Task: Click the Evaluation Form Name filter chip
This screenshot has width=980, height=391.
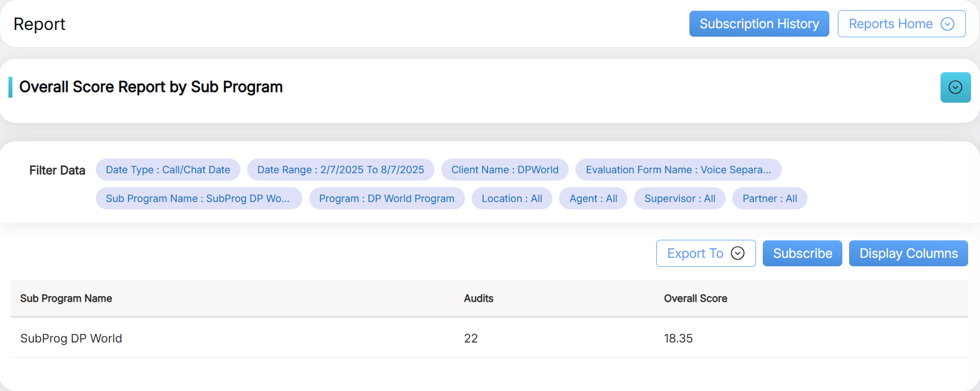Action: pyautogui.click(x=678, y=170)
